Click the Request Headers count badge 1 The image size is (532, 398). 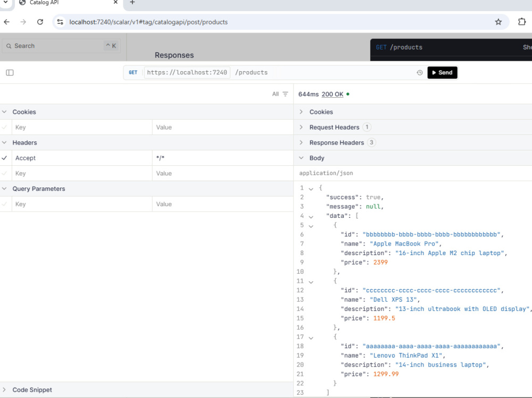pyautogui.click(x=367, y=127)
